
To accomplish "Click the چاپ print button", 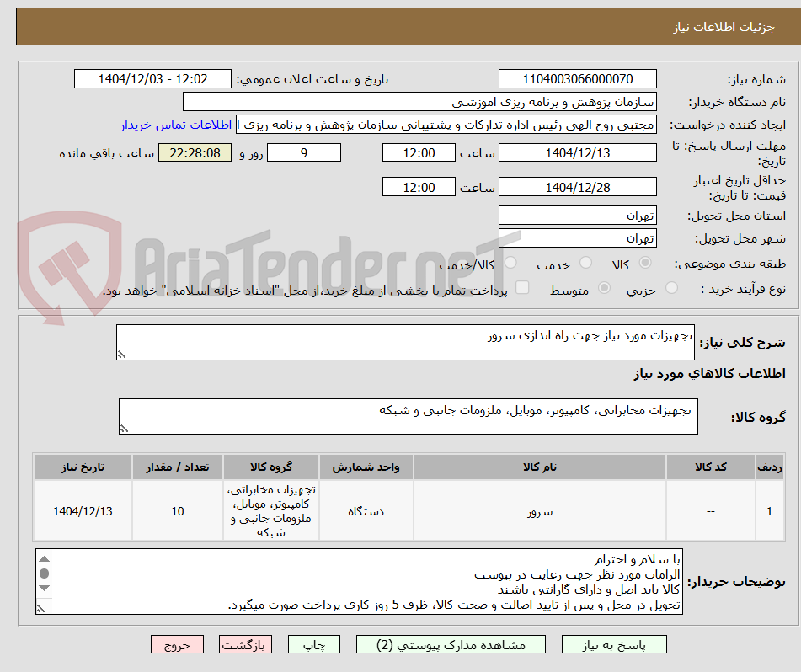I will point(313,644).
